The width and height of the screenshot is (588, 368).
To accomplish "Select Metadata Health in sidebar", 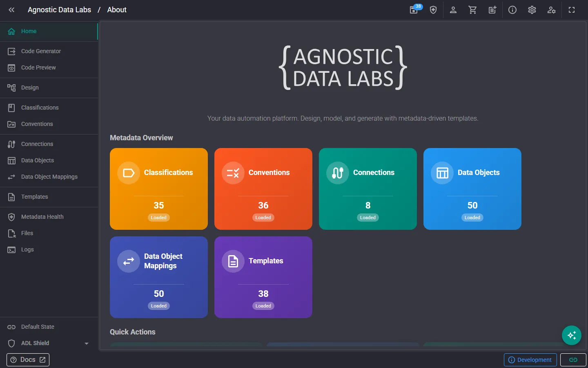I will (49, 217).
